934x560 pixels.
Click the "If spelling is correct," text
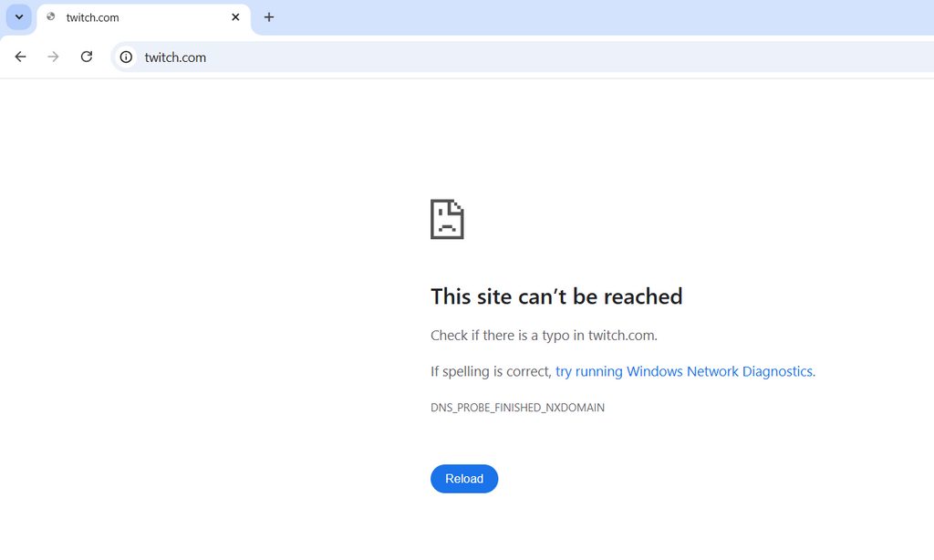[x=491, y=371]
